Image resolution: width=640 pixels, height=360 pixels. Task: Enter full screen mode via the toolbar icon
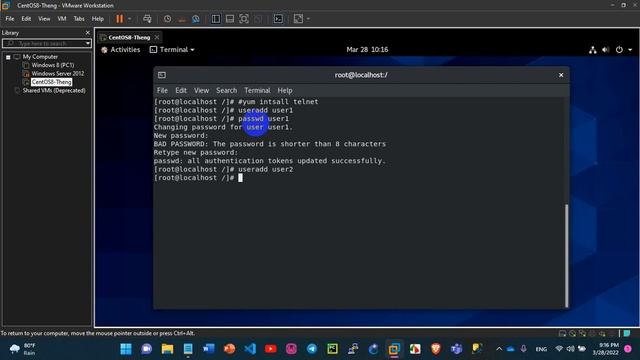[x=244, y=19]
